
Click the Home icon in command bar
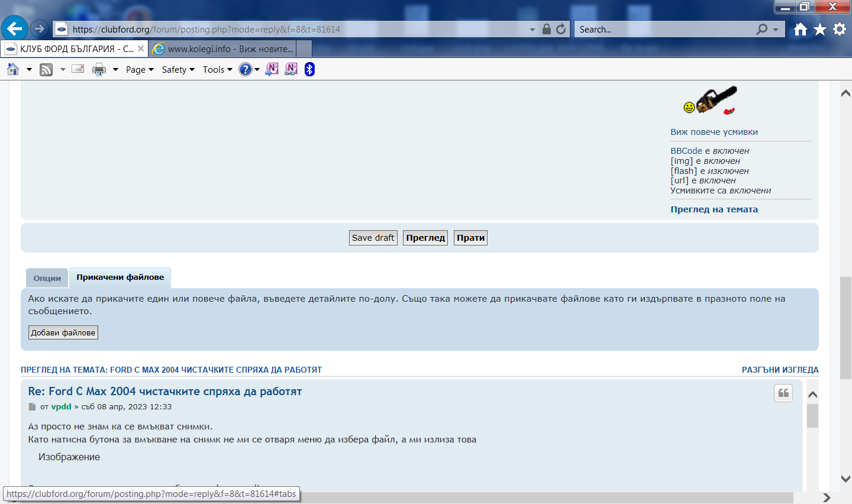coord(13,70)
